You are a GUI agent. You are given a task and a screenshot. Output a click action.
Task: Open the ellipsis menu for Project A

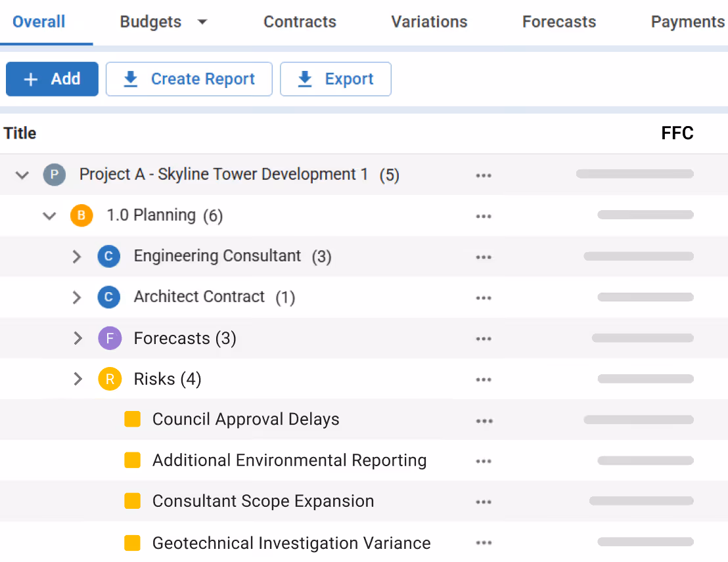(x=484, y=175)
